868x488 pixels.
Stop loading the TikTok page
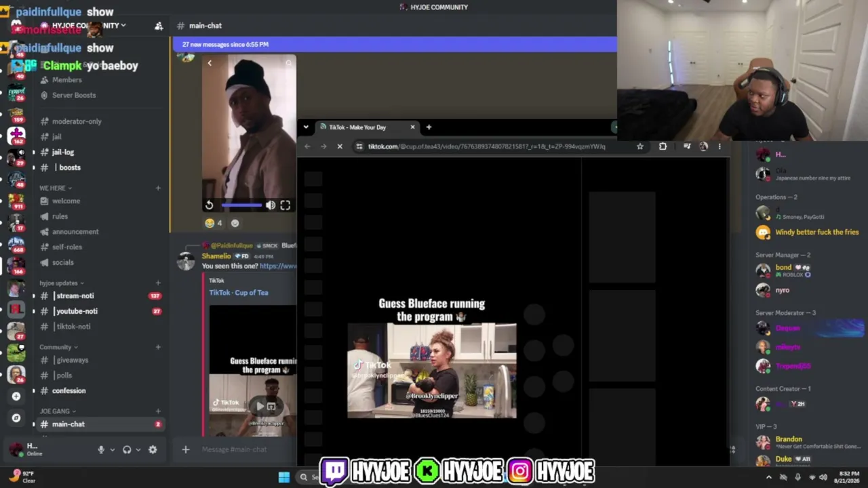point(340,146)
